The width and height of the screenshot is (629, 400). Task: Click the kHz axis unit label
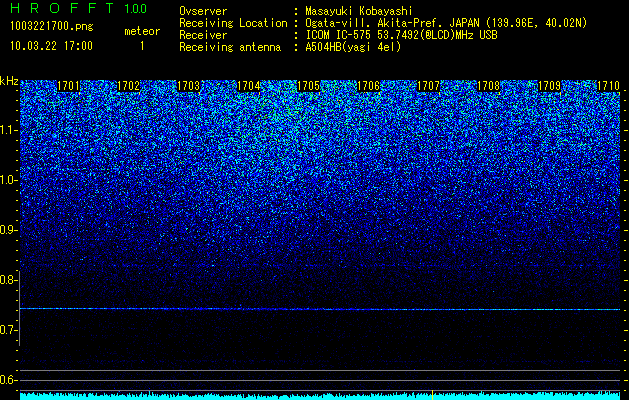pyautogui.click(x=9, y=81)
